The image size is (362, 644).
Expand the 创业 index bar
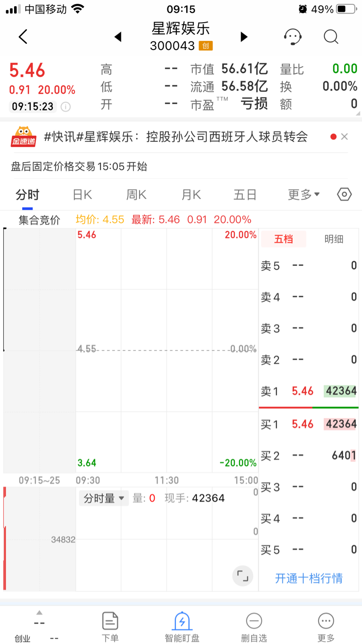(39, 613)
